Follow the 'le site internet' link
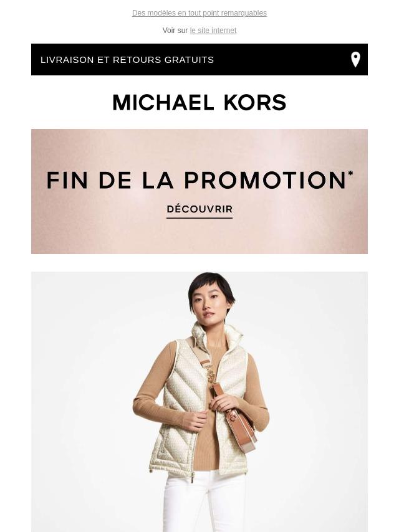Image resolution: width=399 pixels, height=532 pixels. pyautogui.click(x=213, y=31)
